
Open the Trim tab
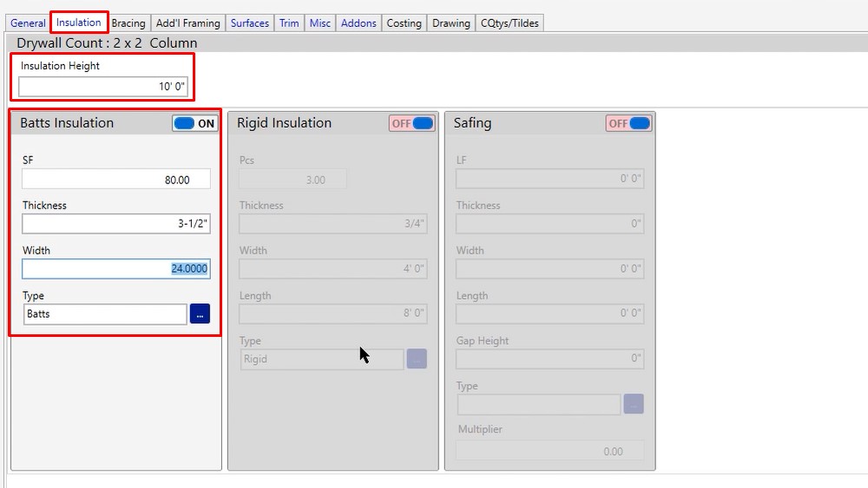[289, 23]
